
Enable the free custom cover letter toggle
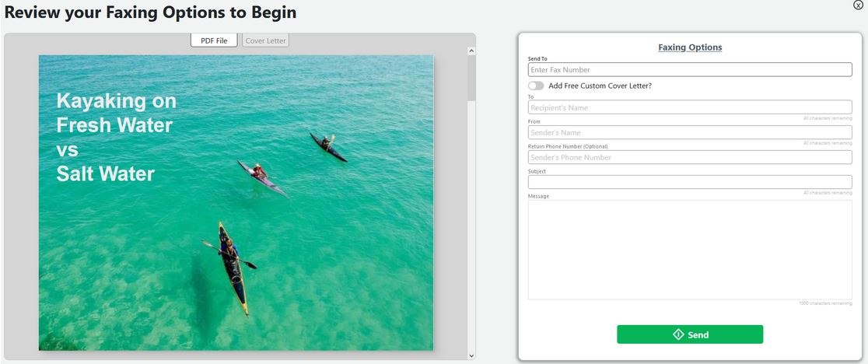tap(536, 86)
